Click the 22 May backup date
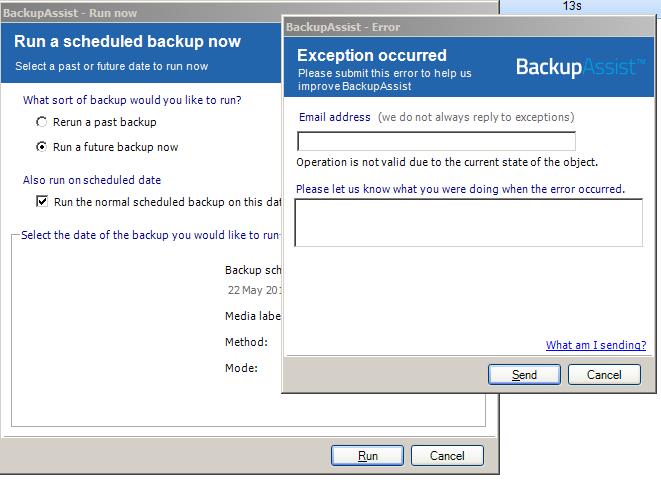The image size is (661, 483). [x=255, y=290]
